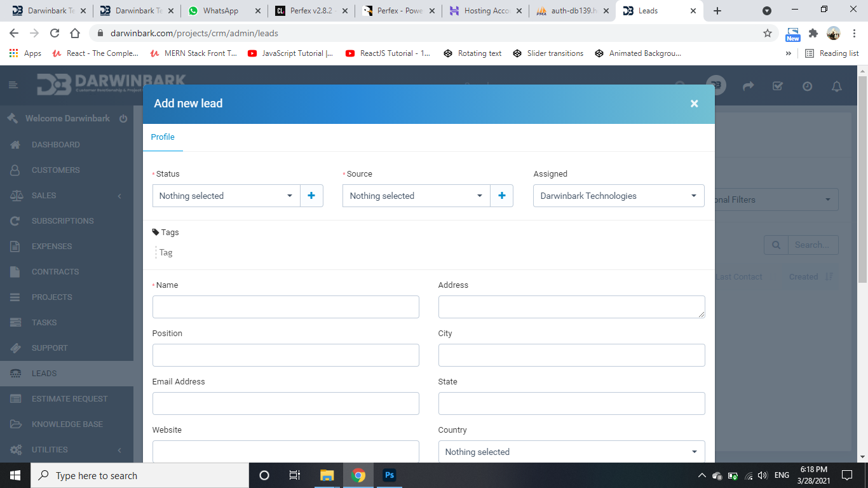Expand the Country dropdown
This screenshot has width=868, height=488.
point(571,452)
